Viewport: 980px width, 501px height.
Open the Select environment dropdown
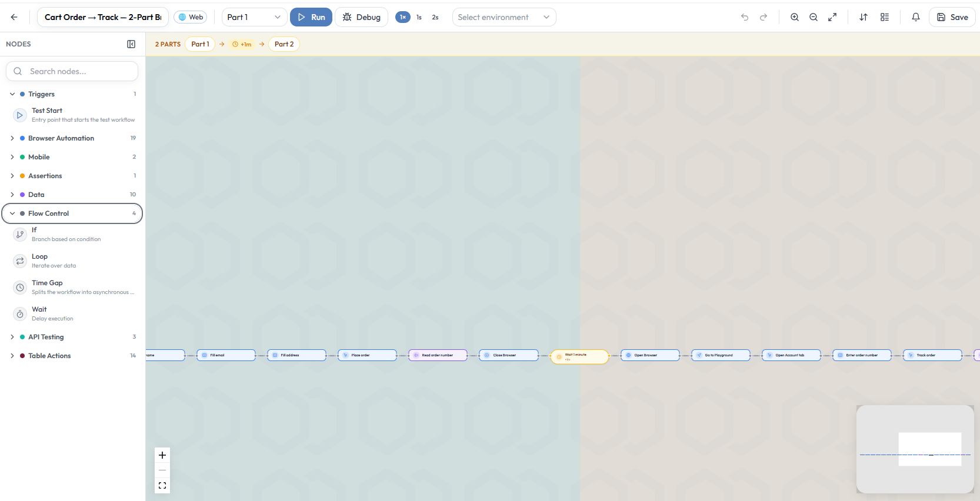coord(504,17)
